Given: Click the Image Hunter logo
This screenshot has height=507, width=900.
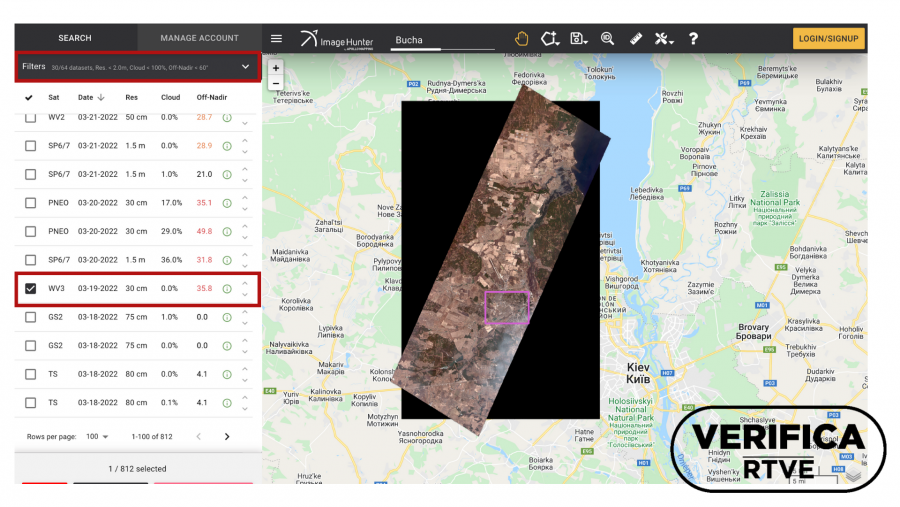Looking at the screenshot, I should tap(337, 40).
